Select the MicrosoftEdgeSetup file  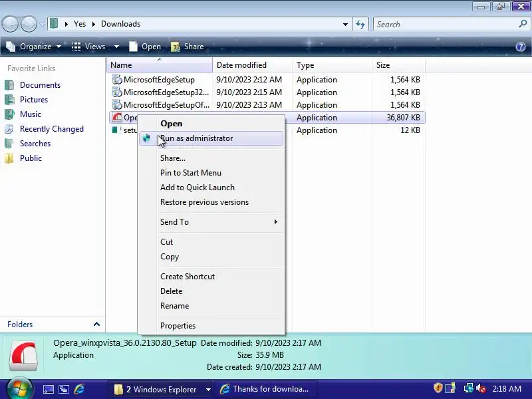(x=159, y=80)
